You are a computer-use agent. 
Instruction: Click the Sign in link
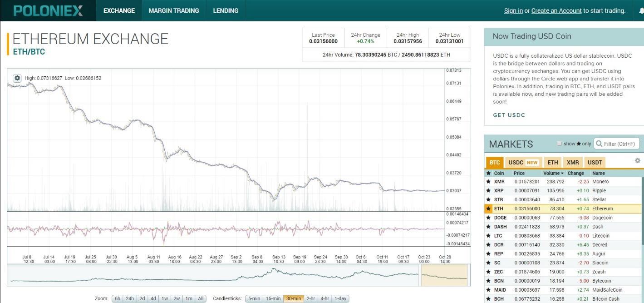click(x=513, y=10)
